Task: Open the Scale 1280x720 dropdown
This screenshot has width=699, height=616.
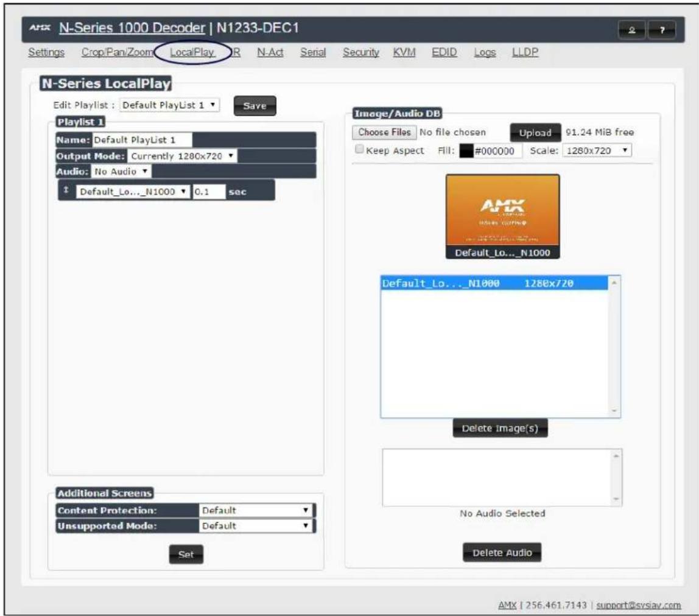Action: [x=597, y=151]
